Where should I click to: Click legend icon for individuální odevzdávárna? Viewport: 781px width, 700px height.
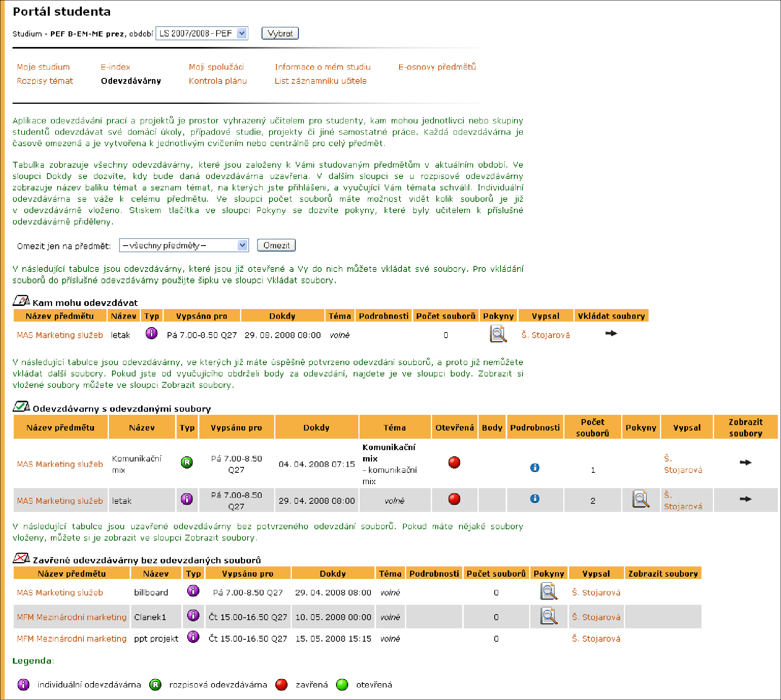(x=24, y=685)
